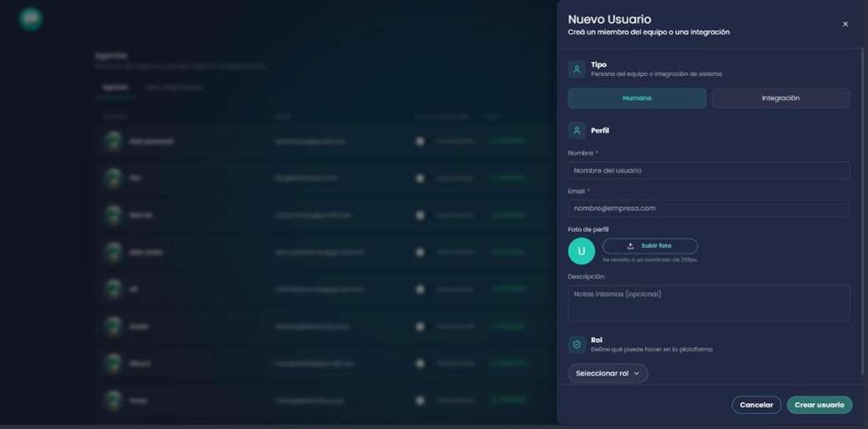Choose the Integración user type
The image size is (868, 429).
(x=780, y=98)
